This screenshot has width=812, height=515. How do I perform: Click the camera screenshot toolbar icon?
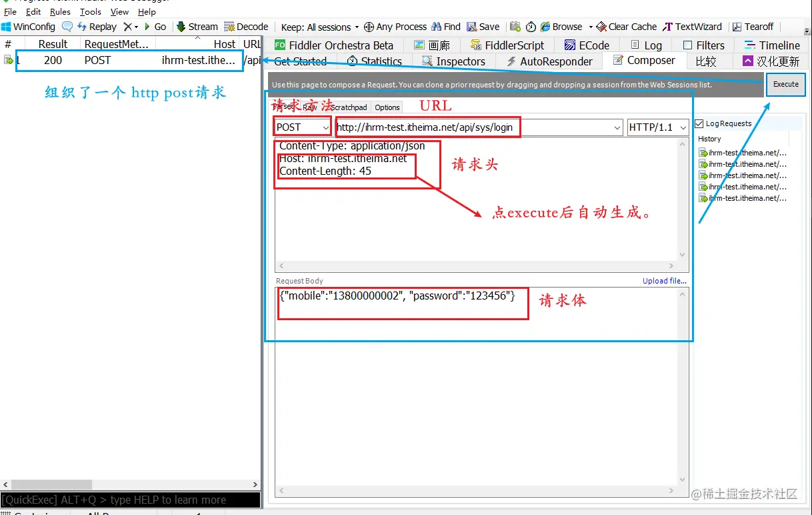coord(515,27)
